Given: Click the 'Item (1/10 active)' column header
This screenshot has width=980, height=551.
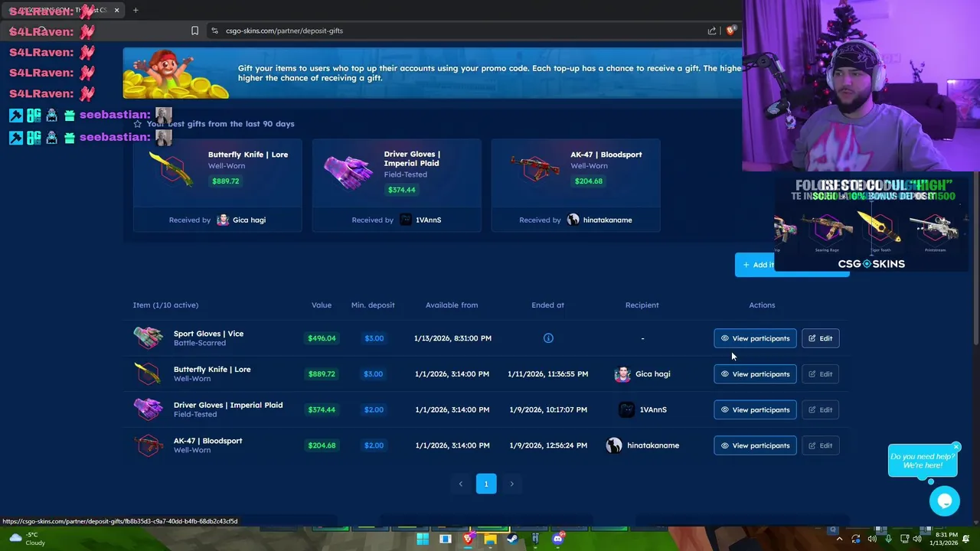Looking at the screenshot, I should coord(165,305).
